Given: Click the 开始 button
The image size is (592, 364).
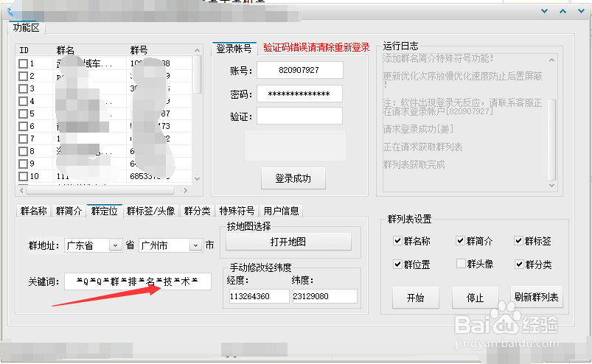Looking at the screenshot, I should click(x=415, y=298).
